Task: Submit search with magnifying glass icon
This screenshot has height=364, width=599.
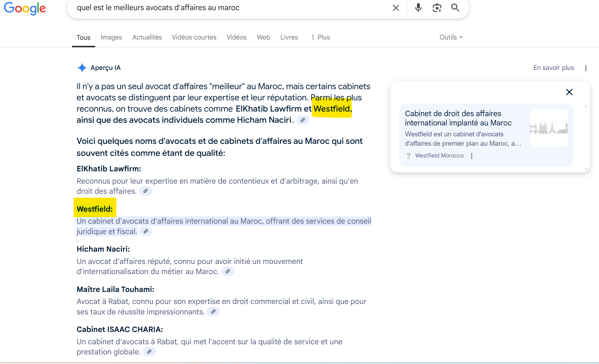Action: pyautogui.click(x=455, y=8)
